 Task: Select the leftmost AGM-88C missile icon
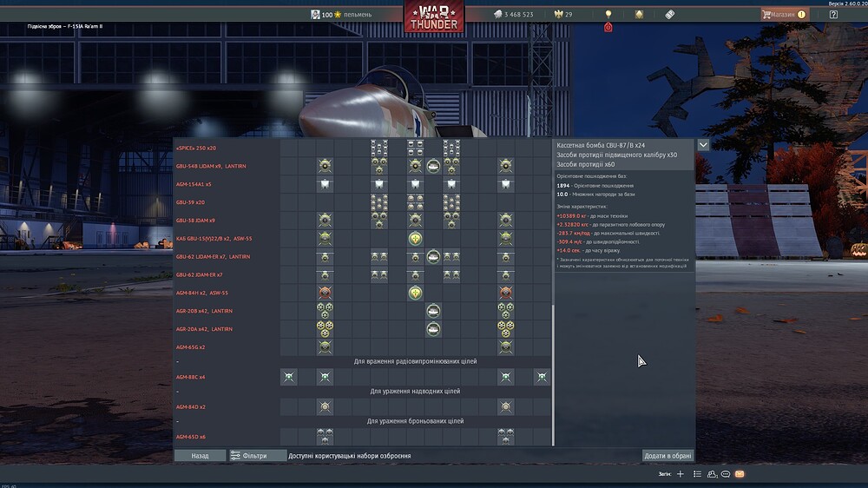[289, 377]
